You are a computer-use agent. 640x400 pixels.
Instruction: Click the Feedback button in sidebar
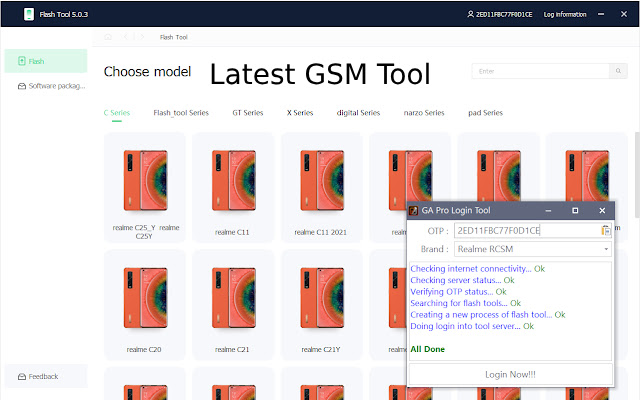(x=46, y=376)
